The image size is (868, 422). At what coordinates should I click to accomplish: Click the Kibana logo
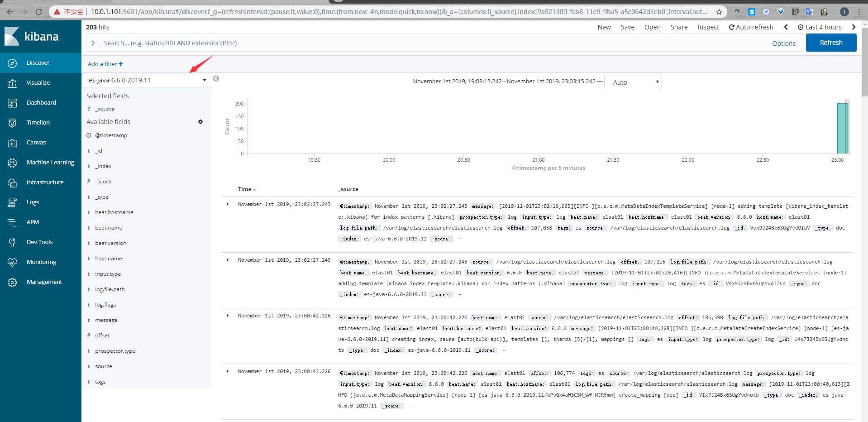(32, 36)
